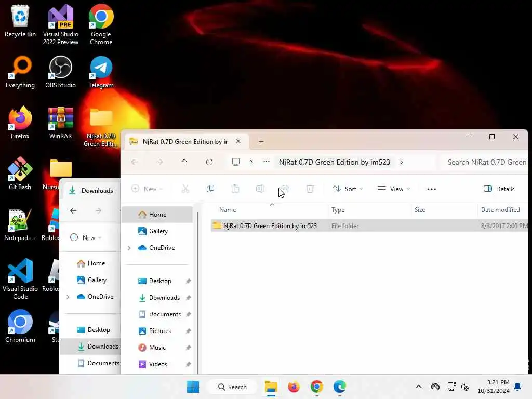Open See more options ellipsis in toolbar

432,189
